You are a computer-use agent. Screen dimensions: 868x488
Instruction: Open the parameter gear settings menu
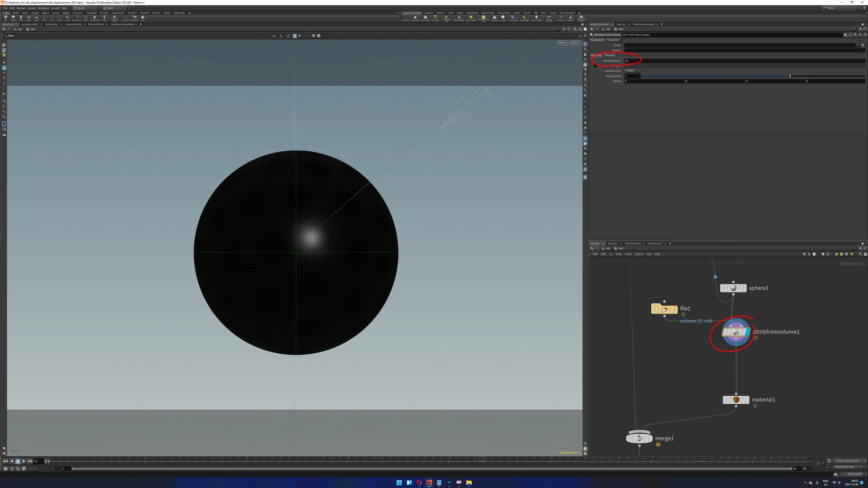pyautogui.click(x=845, y=35)
